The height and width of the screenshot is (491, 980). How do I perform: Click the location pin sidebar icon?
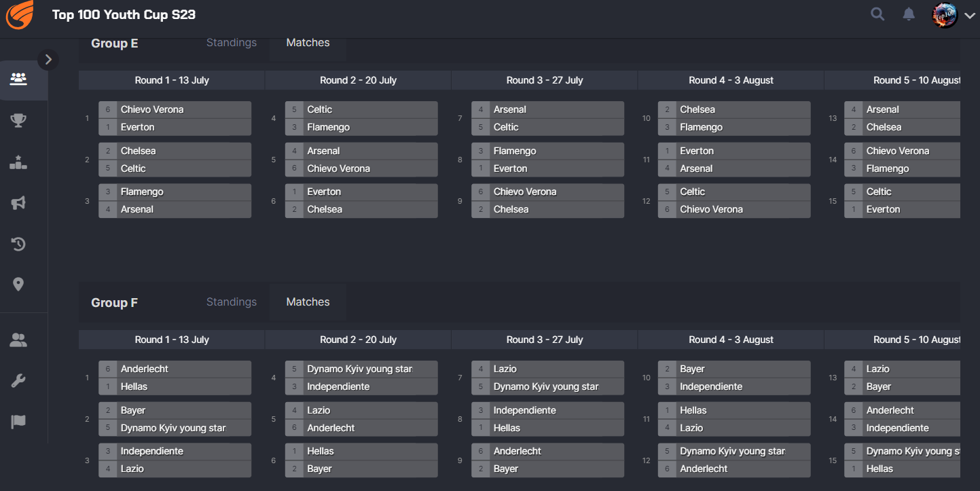(18, 285)
